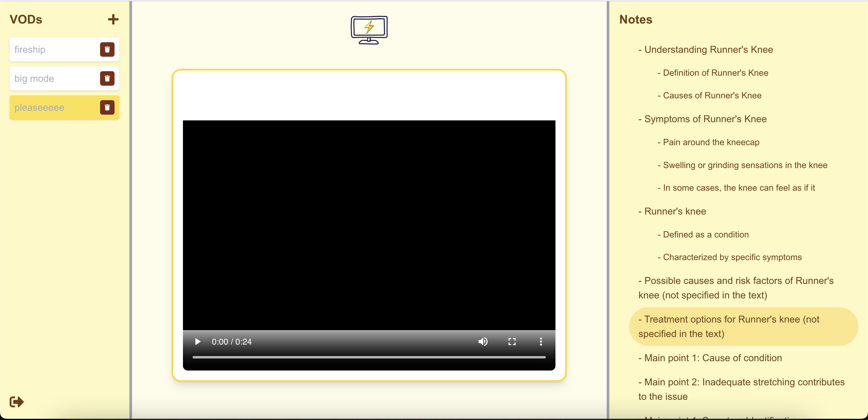Click the monitor lightning logo icon
The height and width of the screenshot is (420, 868).
[369, 30]
